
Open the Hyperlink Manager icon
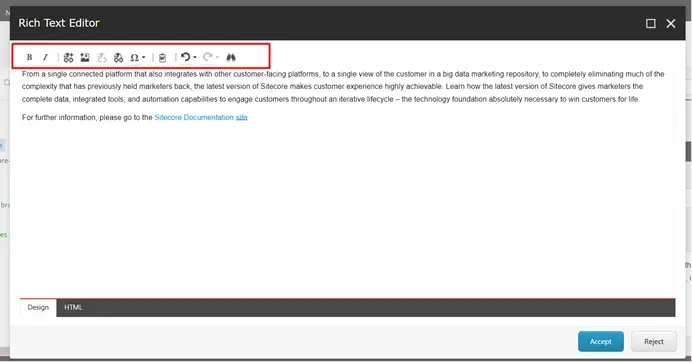[118, 57]
